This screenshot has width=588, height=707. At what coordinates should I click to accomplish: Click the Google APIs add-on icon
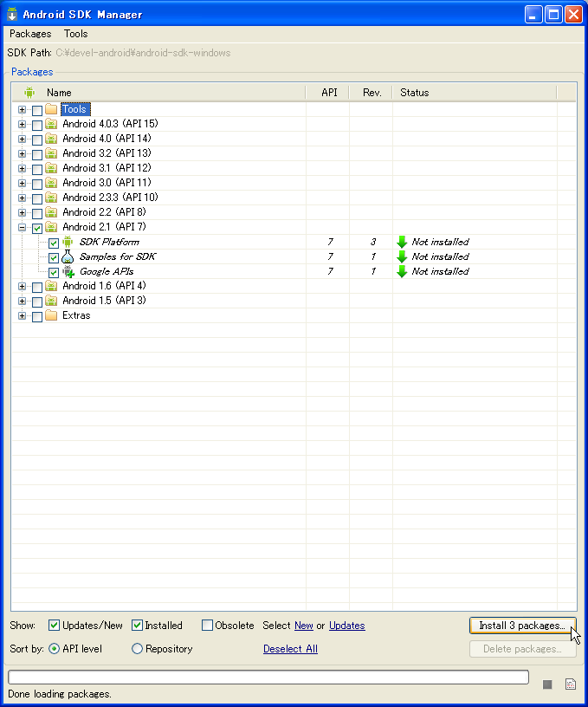68,271
